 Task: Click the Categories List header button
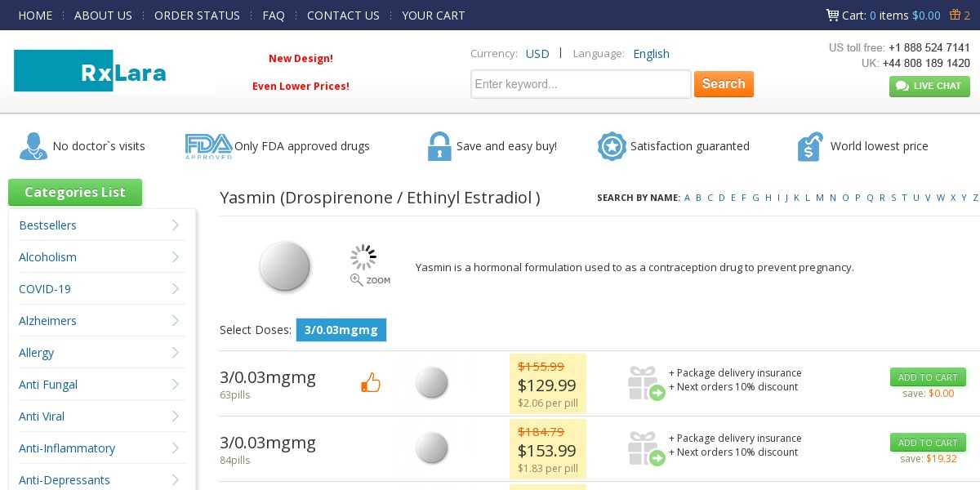75,192
